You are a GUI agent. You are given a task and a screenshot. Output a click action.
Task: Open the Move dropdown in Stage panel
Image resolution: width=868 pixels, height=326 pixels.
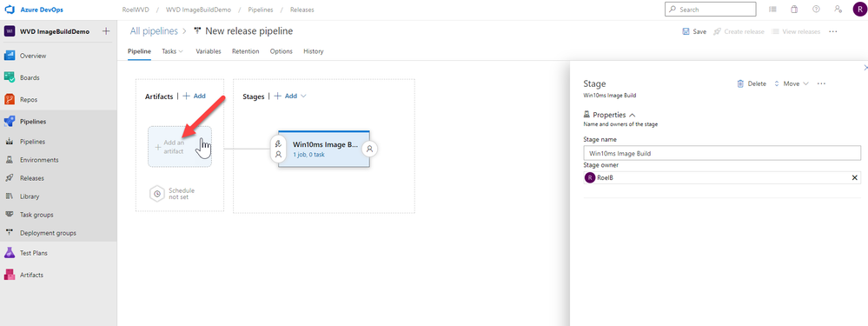click(791, 83)
